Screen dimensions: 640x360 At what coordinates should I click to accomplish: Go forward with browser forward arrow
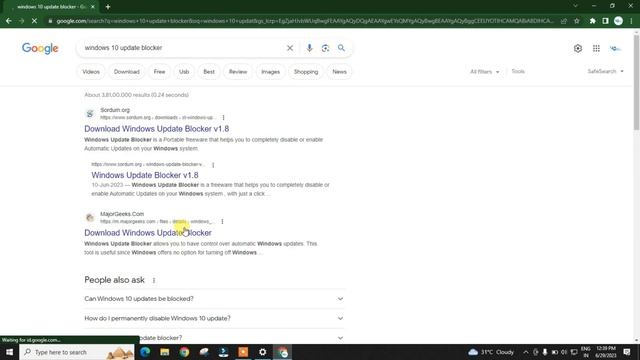click(21, 21)
